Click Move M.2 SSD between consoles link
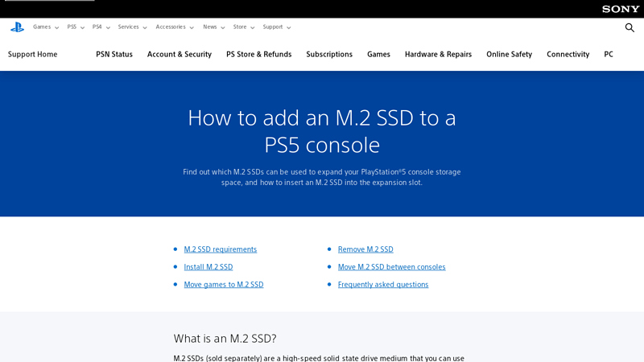This screenshot has height=362, width=644. [391, 267]
